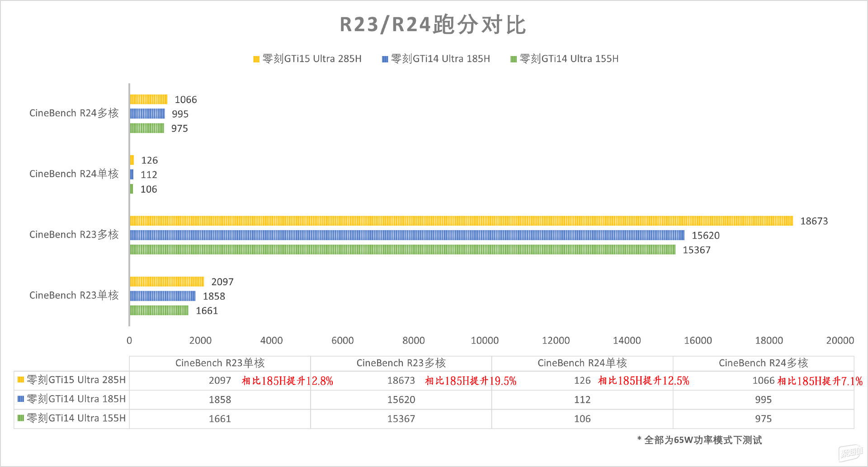Viewport: 868px width, 467px height.
Task: Click table row label 零刻GTi15 Ultra 285H
Action: (x=76, y=380)
